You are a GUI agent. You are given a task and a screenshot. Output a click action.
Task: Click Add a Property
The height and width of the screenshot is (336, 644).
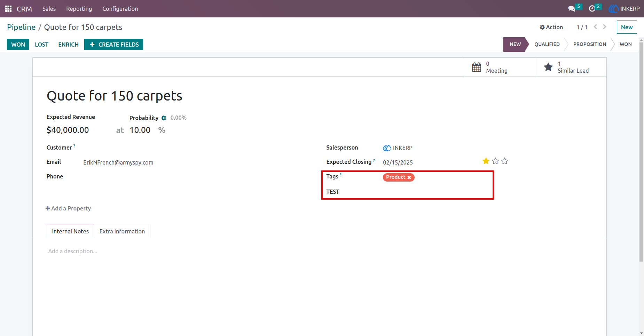(68, 208)
